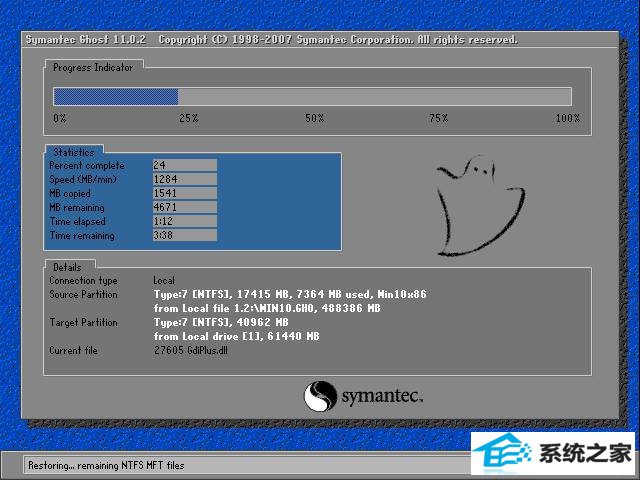Click the MB remaining value field

point(184,207)
